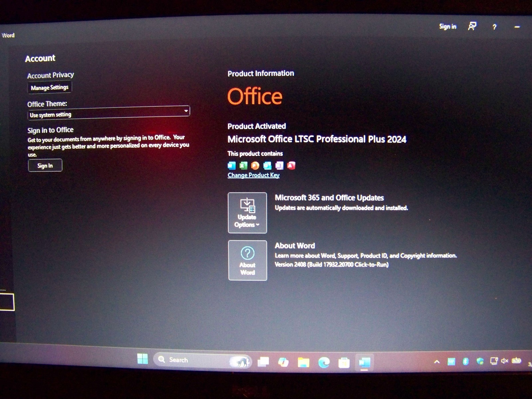Click the orange PowerPoint product icon

tap(255, 165)
